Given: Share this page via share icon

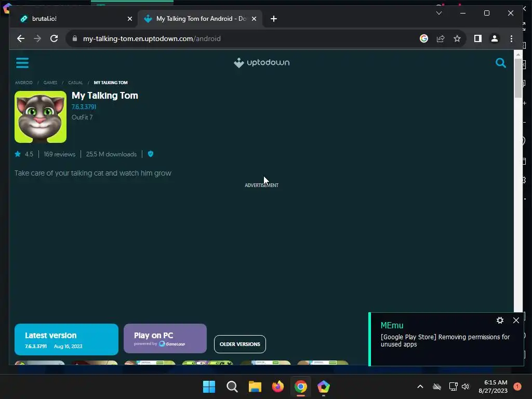Looking at the screenshot, I should point(441,38).
